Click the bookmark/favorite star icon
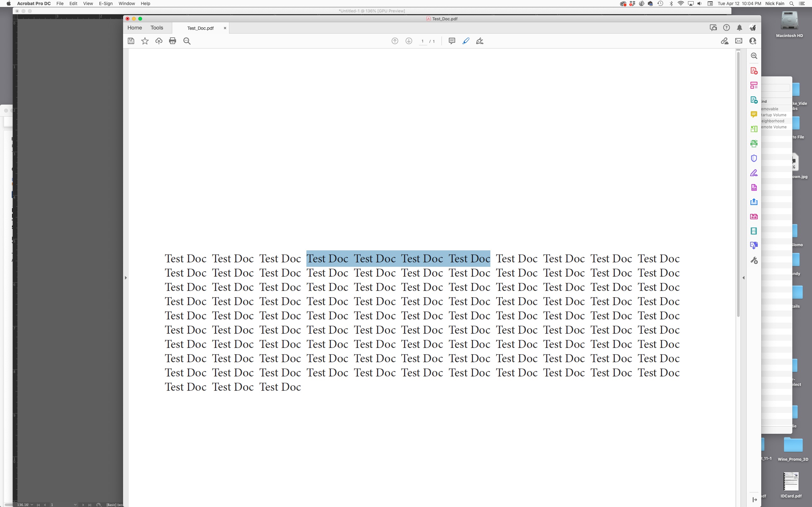The height and width of the screenshot is (507, 812). point(144,41)
